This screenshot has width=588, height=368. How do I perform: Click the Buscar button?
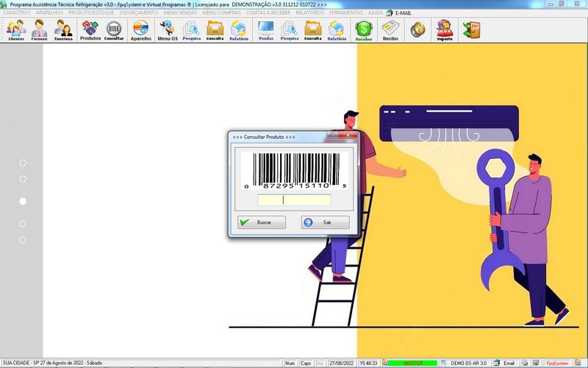[x=262, y=222]
